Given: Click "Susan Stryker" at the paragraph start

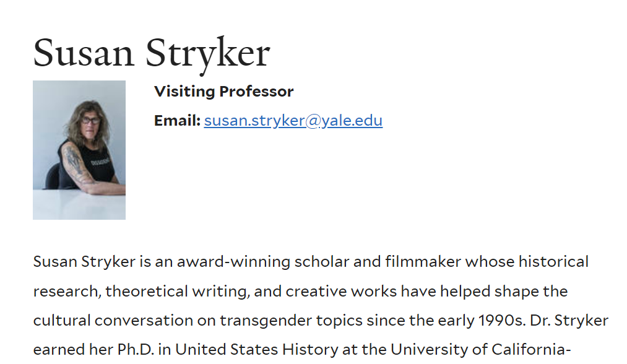Looking at the screenshot, I should (x=84, y=262).
